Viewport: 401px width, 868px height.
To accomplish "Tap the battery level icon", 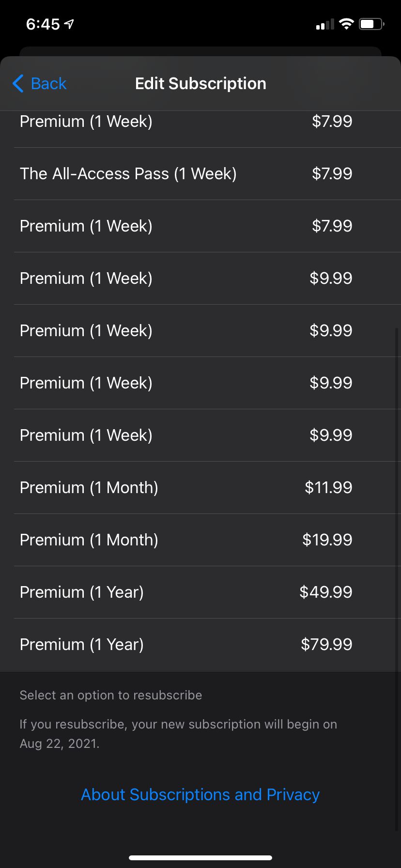I will pyautogui.click(x=371, y=24).
